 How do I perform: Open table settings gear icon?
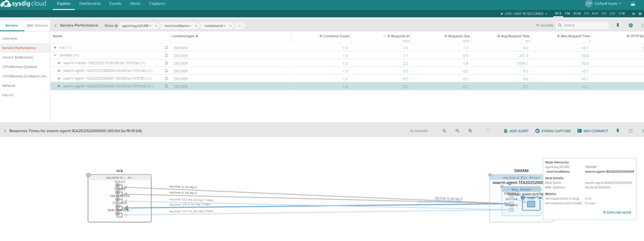pos(631,26)
